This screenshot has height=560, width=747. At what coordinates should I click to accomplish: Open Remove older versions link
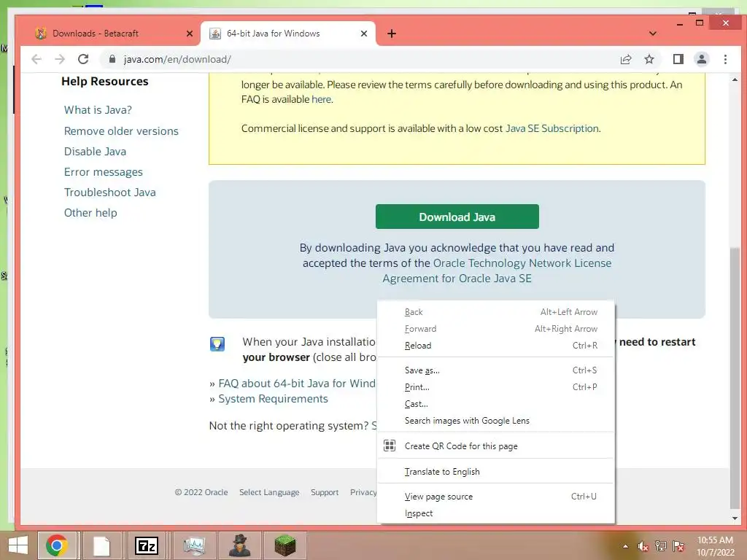121,131
